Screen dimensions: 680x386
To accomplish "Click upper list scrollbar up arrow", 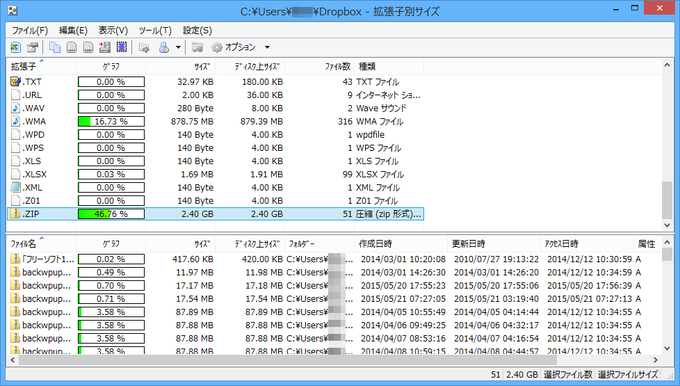I will 667,65.
